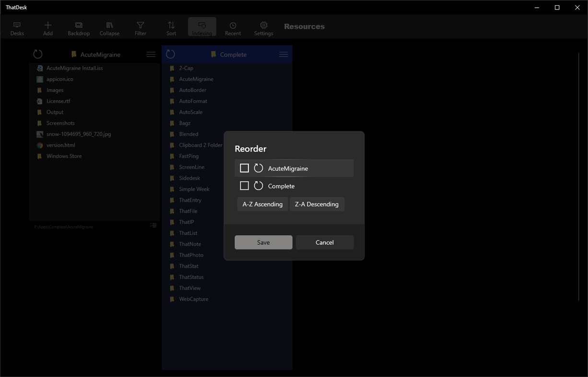This screenshot has width=588, height=377.
Task: Check the AcuteMigraine checkbox in Reorder dialog
Action: coord(245,168)
